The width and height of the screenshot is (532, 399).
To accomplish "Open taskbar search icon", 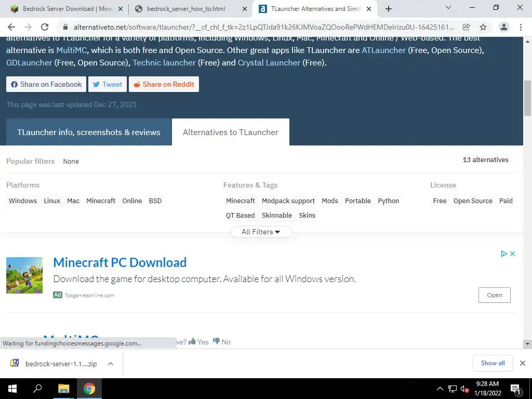I will [x=37, y=389].
